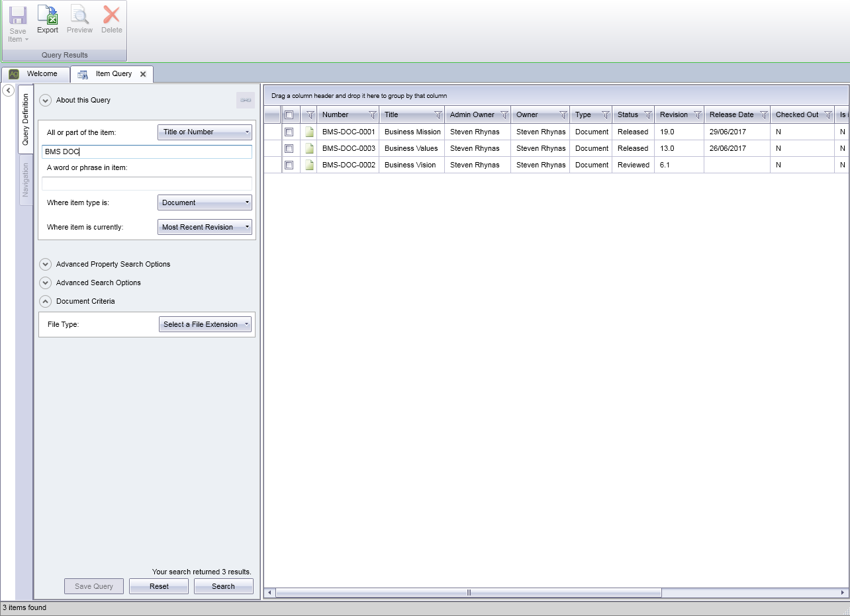
Task: Click the Reviewed status cell
Action: click(x=634, y=165)
